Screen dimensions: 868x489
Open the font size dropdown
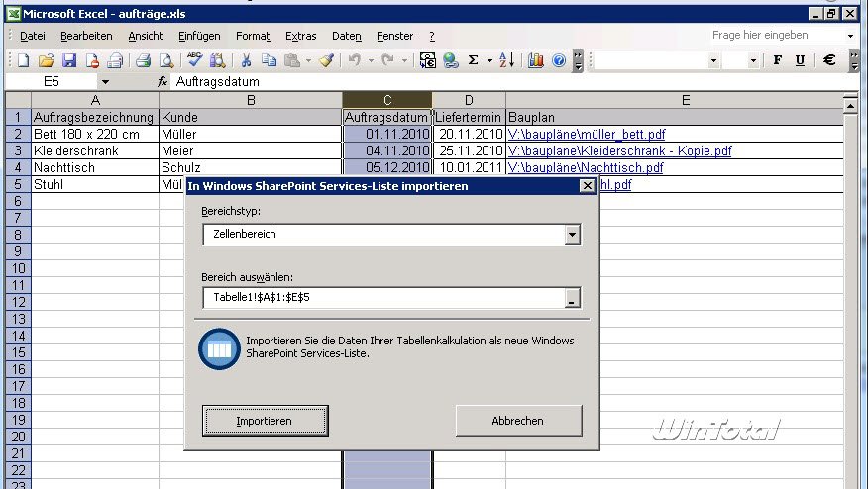coord(753,60)
